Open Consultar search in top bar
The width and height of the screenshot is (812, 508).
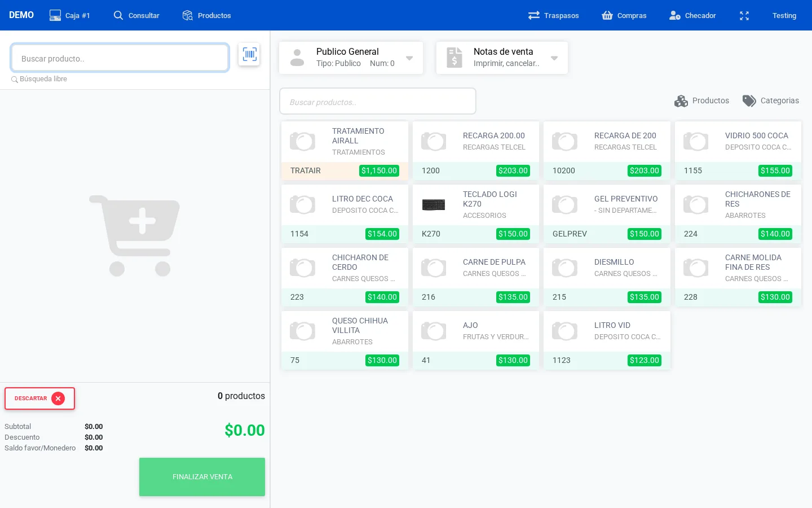click(x=136, y=15)
